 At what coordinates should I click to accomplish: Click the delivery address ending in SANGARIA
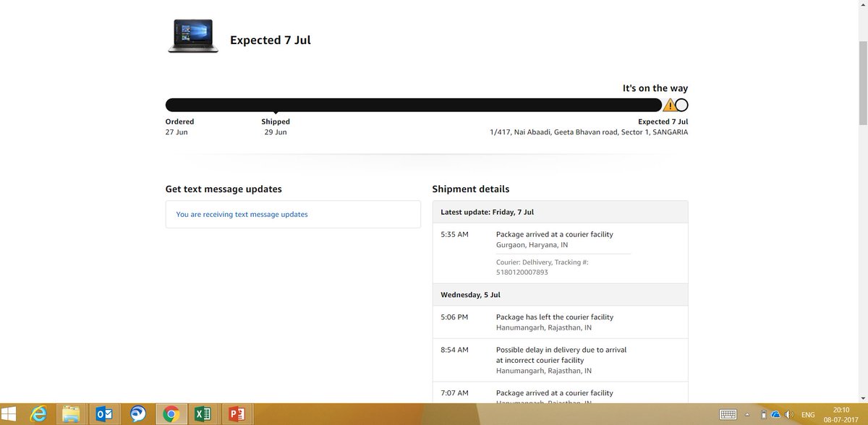coord(590,133)
